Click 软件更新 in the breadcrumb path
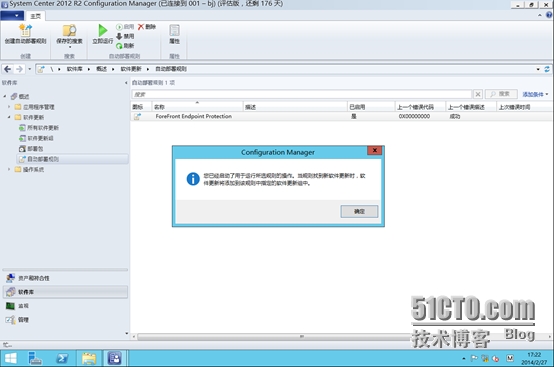 point(131,69)
